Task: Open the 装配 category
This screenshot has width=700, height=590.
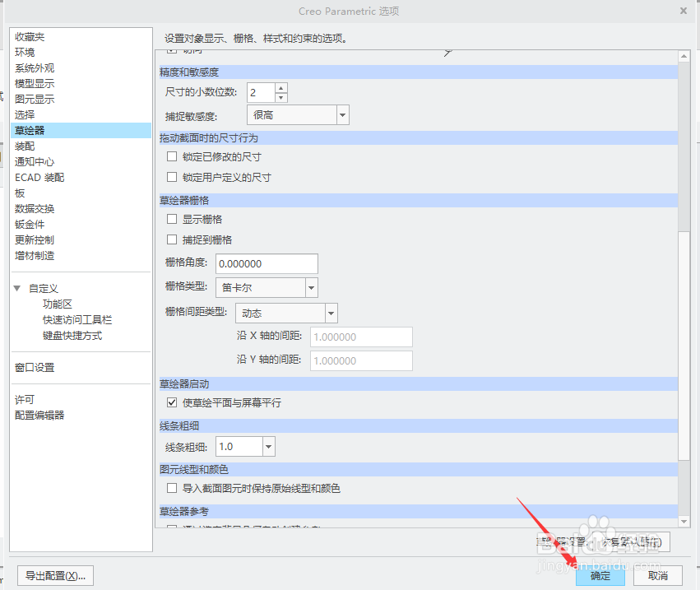Action: (x=25, y=146)
